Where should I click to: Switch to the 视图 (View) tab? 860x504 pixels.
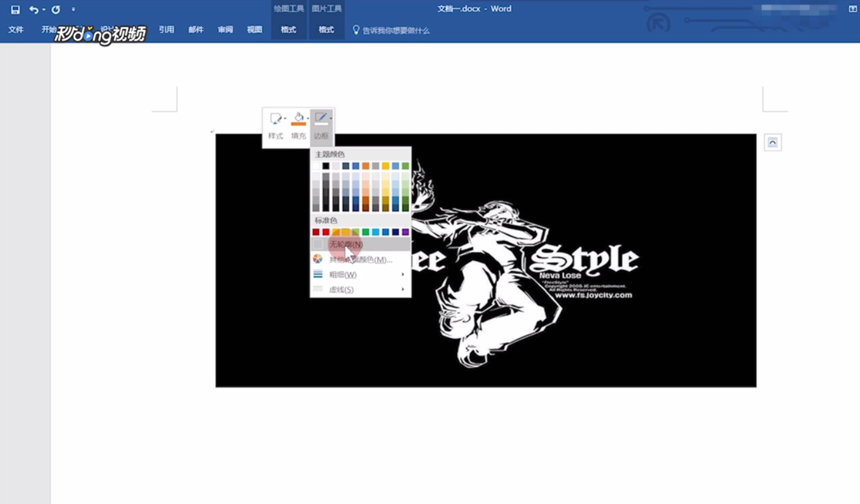[x=255, y=29]
